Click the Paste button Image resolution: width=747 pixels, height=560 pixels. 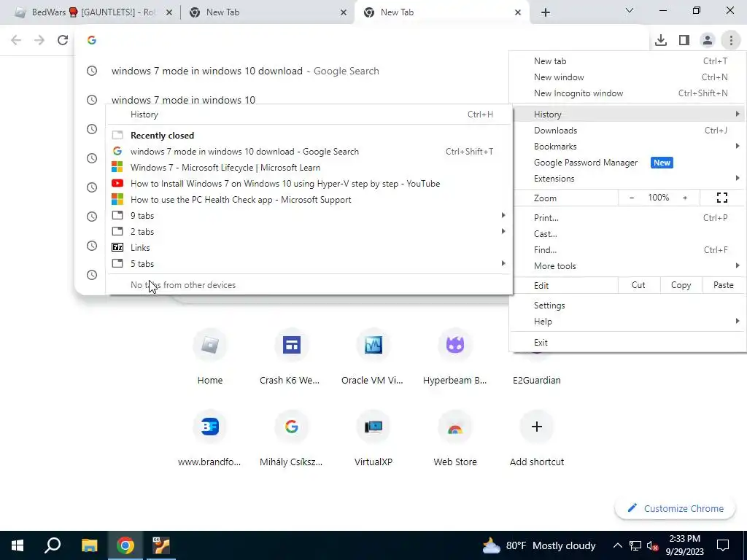coord(723,285)
